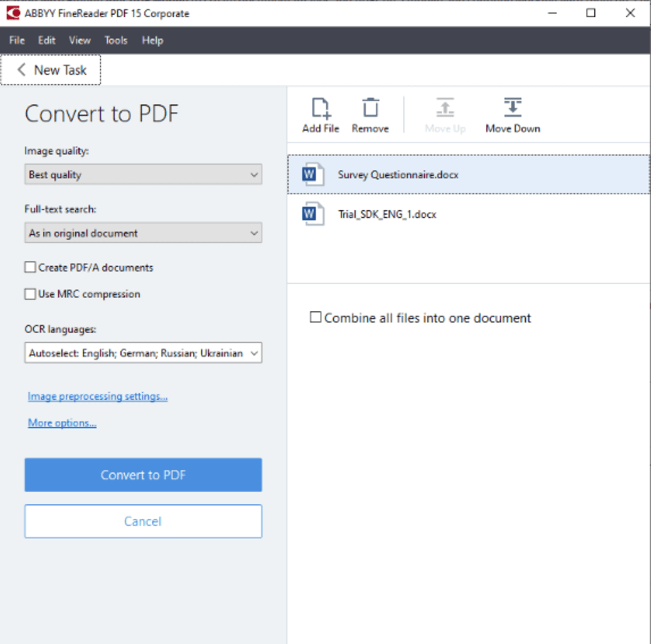Open the Image quality dropdown

click(x=143, y=175)
